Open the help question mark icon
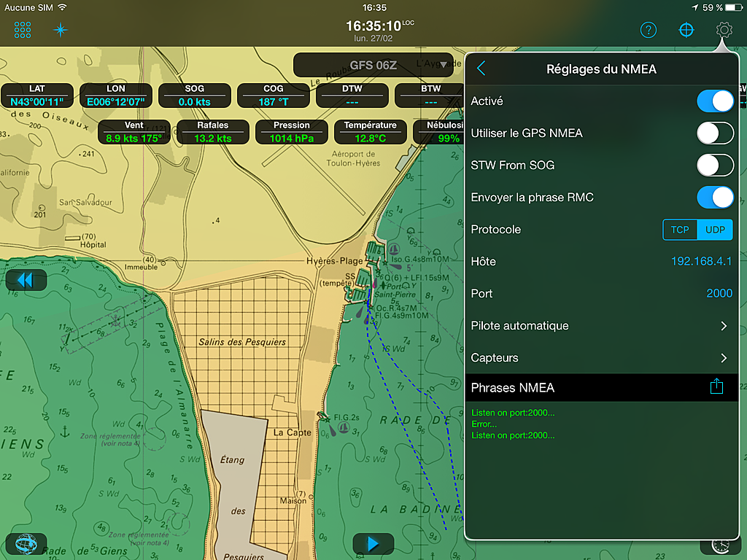 649,30
